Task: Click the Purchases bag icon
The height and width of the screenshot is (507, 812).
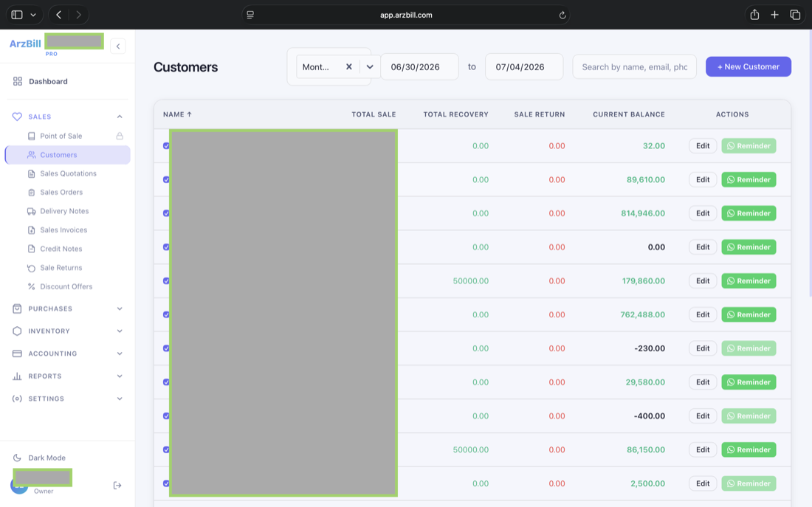Action: click(17, 308)
